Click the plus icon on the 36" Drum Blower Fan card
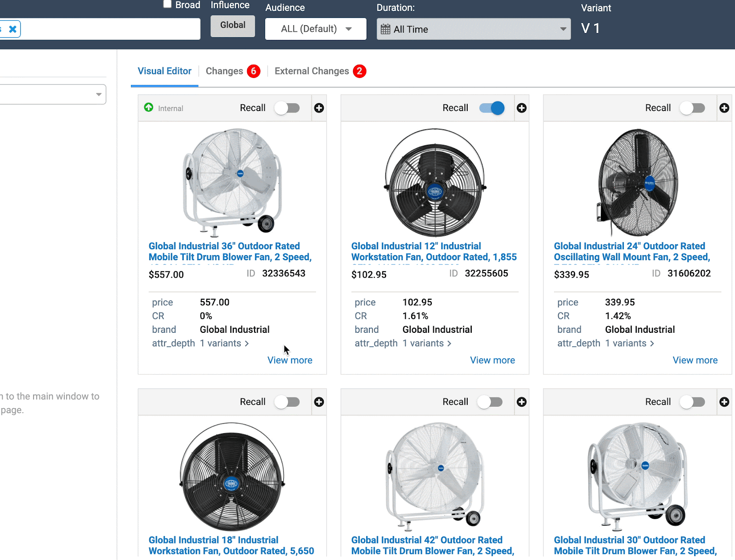Viewport: 735px width, 560px height. [x=319, y=108]
